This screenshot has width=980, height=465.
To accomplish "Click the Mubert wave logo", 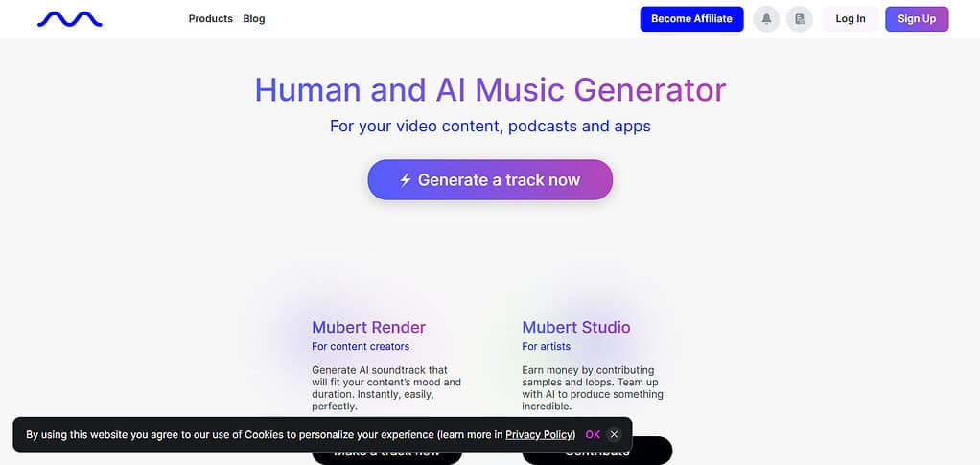I will 69,19.
